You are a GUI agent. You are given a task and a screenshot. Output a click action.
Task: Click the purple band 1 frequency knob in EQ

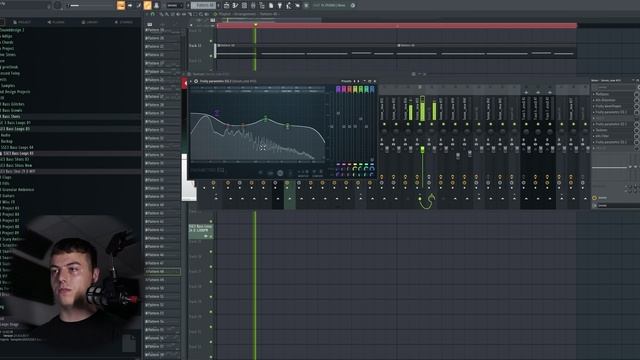pos(338,169)
